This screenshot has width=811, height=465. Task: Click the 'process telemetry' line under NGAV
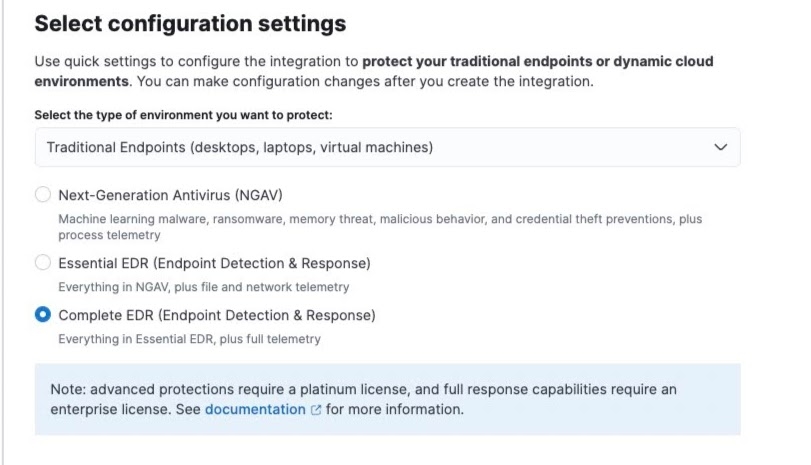[110, 235]
